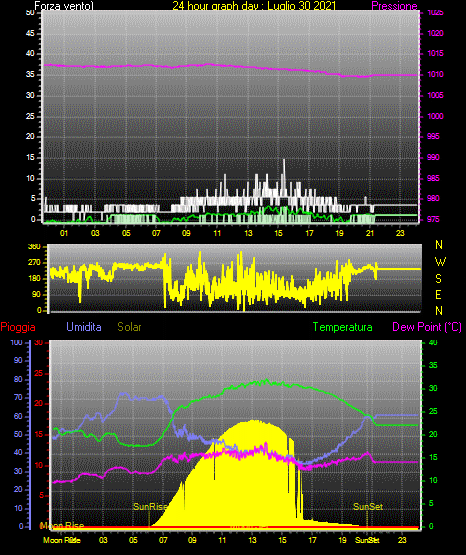
Task: Click the Pressione legend label
Action: 394,6
